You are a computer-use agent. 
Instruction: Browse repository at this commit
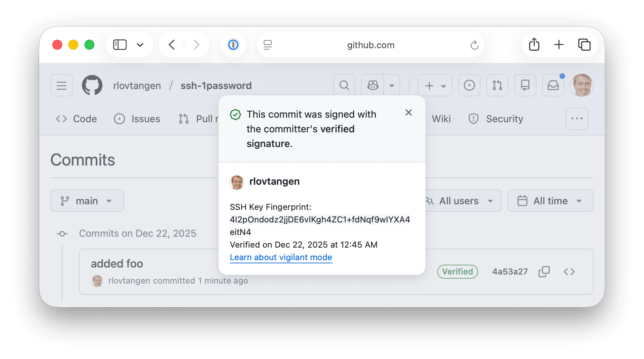coord(569,272)
